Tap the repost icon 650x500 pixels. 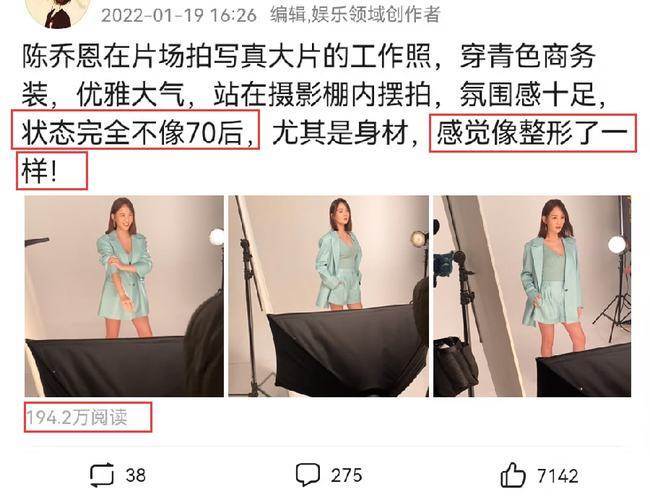[x=102, y=475]
